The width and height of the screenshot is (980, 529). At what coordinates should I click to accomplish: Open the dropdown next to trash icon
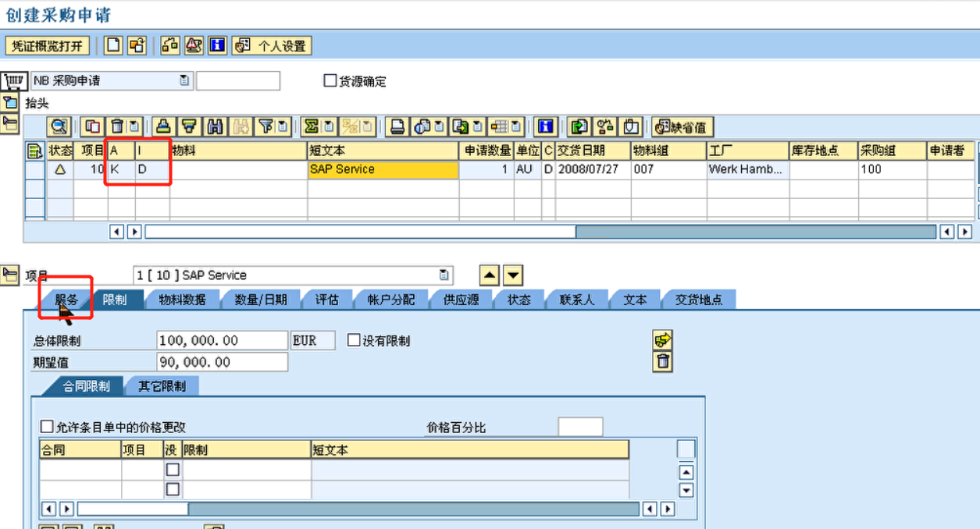tap(134, 126)
